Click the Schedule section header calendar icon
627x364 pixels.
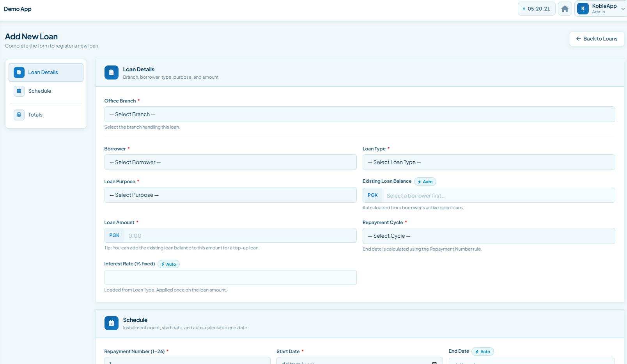(112, 323)
